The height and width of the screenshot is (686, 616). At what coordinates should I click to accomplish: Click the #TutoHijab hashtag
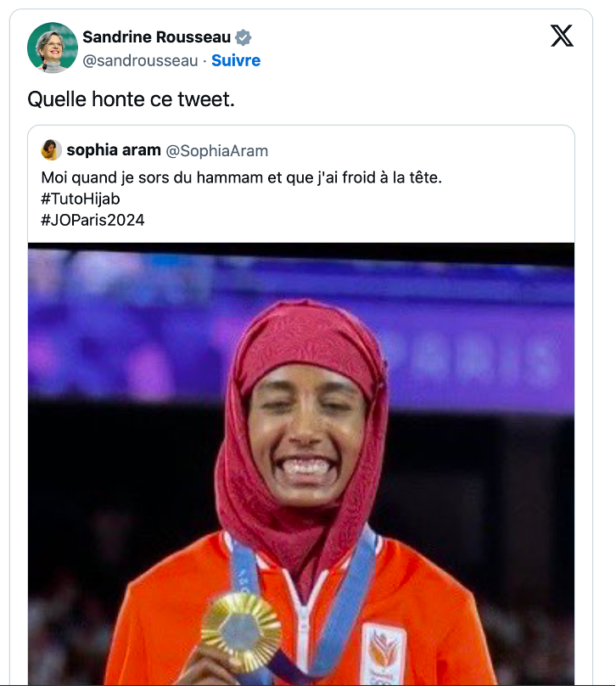click(x=81, y=199)
